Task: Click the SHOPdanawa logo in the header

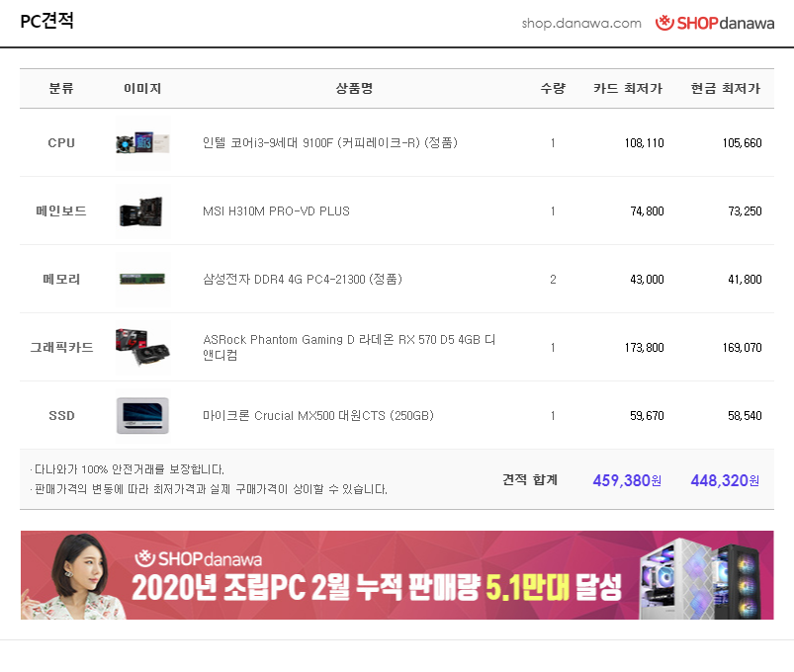Action: point(715,23)
